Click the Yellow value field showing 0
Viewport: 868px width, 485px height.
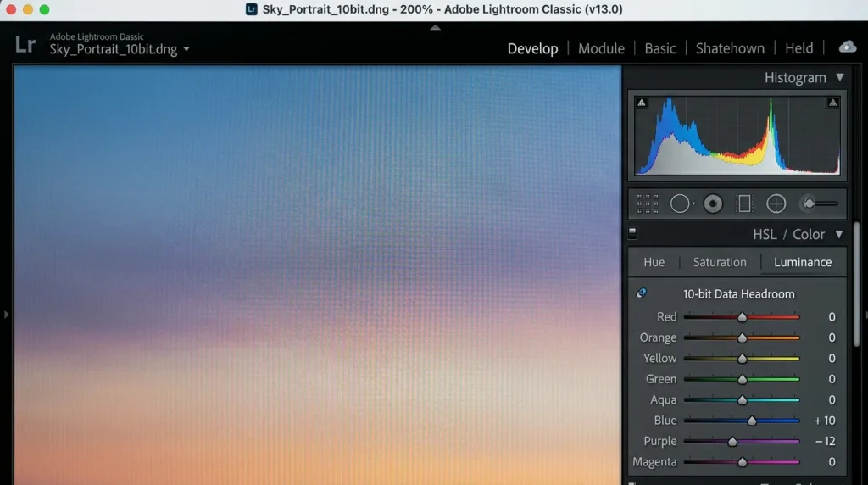click(832, 358)
